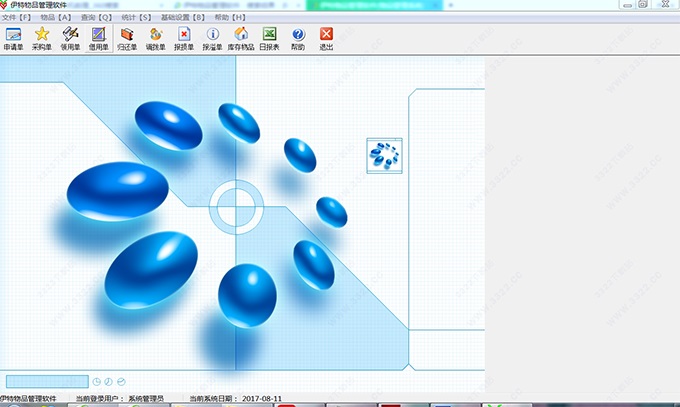Maximize or restore the application window

coord(643,4)
